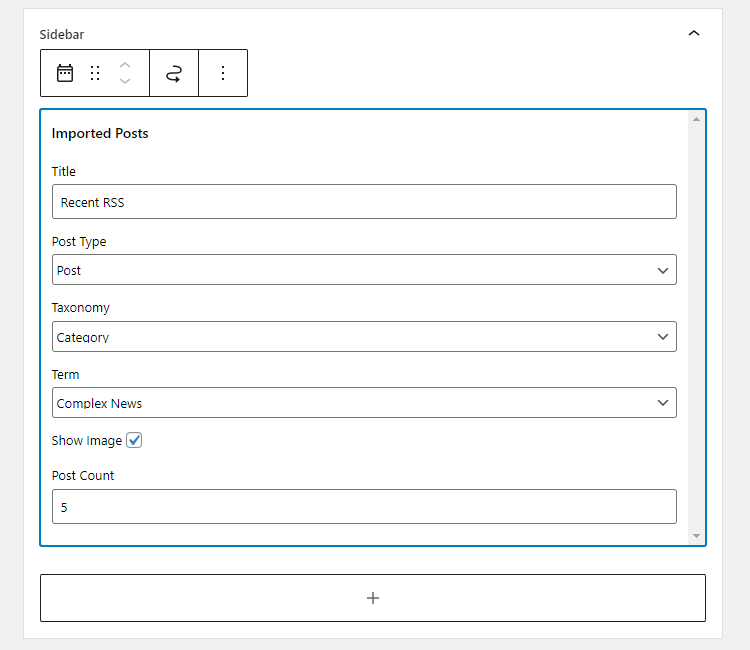
Task: Click the move to widget area icon
Action: 174,73
